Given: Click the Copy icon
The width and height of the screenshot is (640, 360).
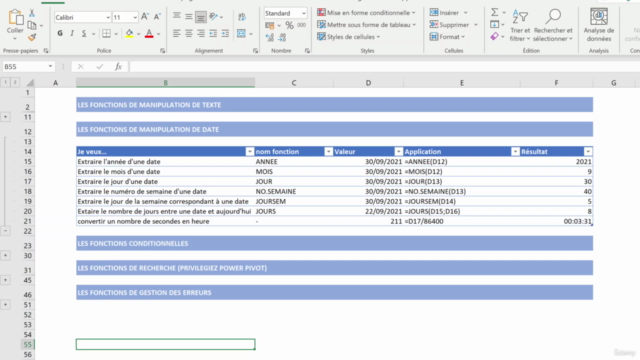Looking at the screenshot, I should pyautogui.click(x=32, y=25).
